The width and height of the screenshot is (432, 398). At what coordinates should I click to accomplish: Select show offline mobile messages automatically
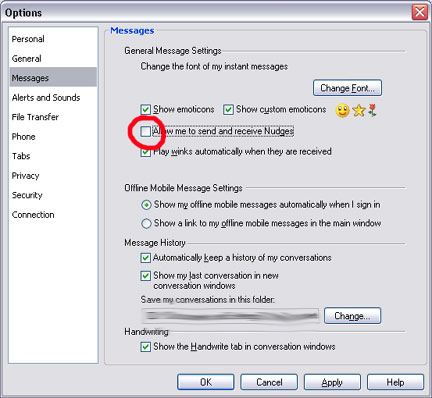click(x=146, y=205)
